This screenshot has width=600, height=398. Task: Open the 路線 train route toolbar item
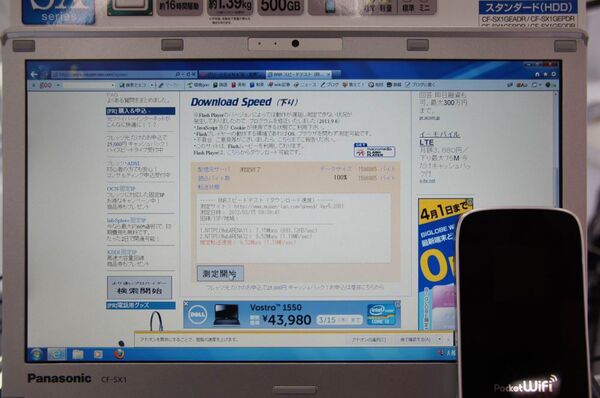tap(394, 85)
